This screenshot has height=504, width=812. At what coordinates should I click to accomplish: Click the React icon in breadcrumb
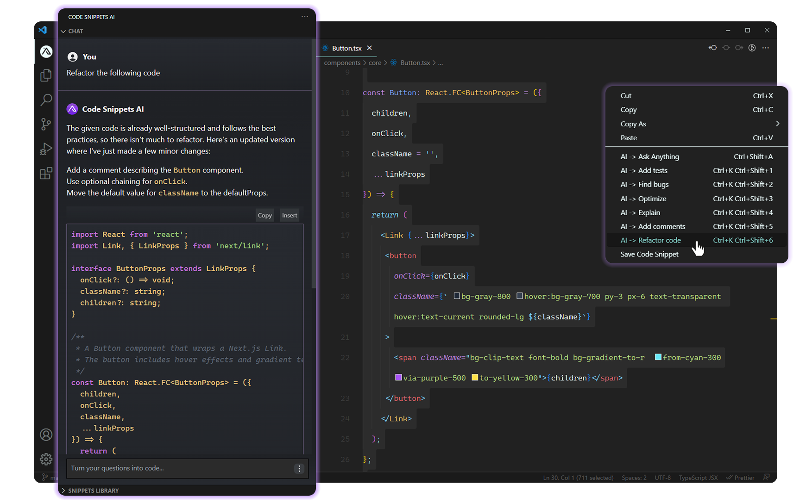pyautogui.click(x=394, y=62)
